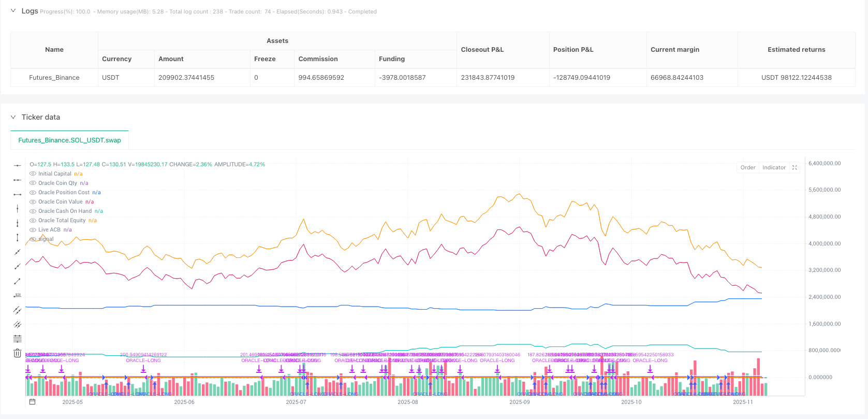Click the trash icon to delete drawings
868x419 pixels.
click(x=17, y=353)
